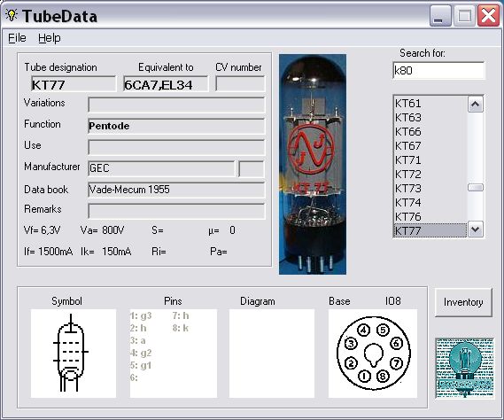Select KT61 in the tube list
Viewport: 504px width, 420px height.
click(430, 104)
